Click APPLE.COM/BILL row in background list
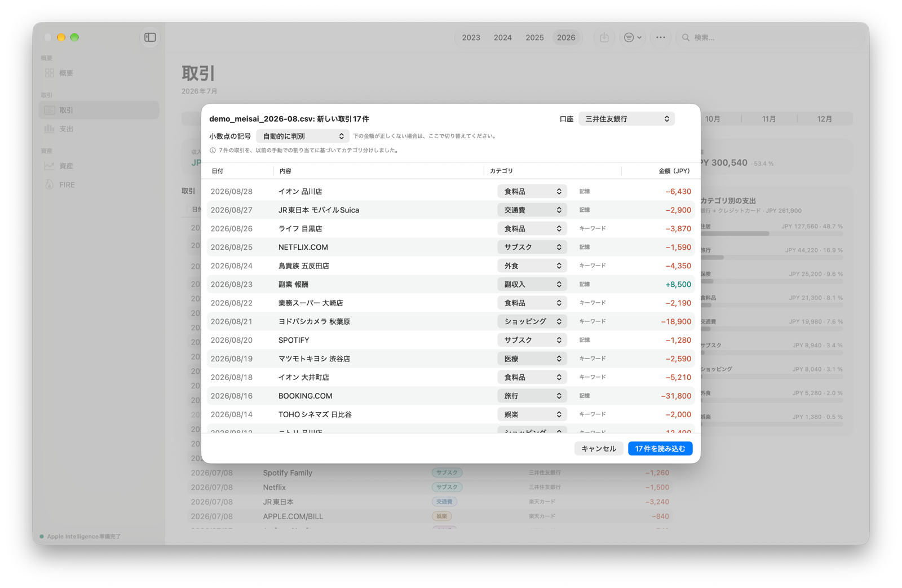This screenshot has width=902, height=588. [x=430, y=516]
